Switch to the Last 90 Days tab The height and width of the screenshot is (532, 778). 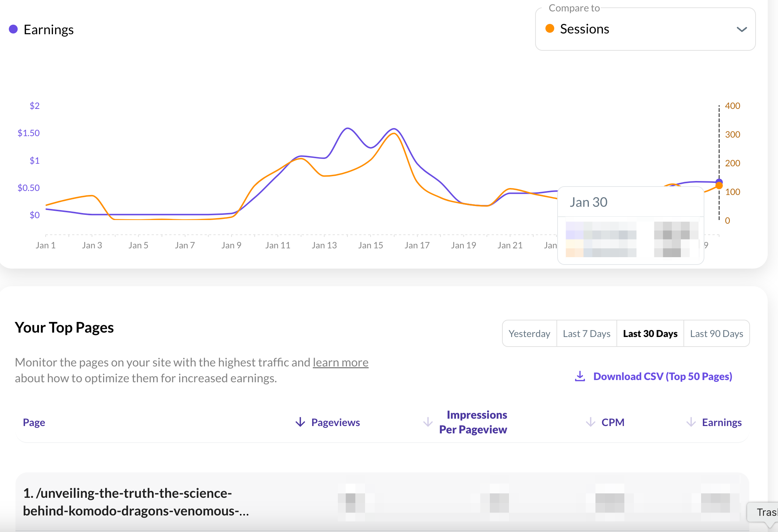716,334
